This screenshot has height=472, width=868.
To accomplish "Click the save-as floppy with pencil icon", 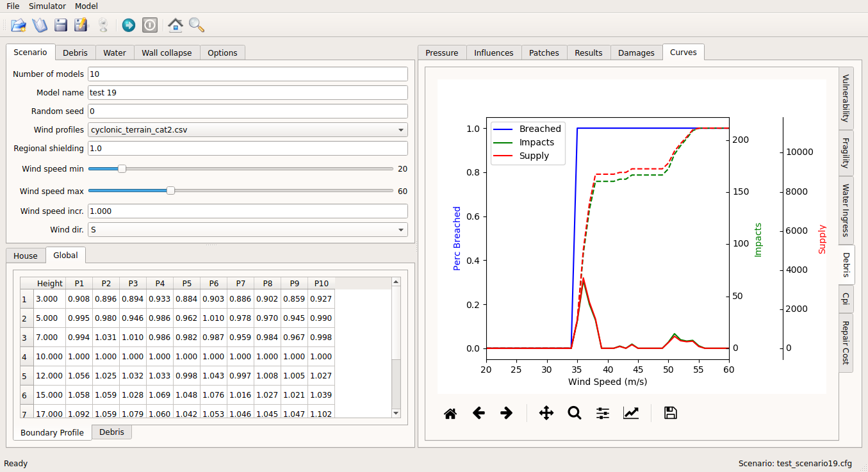I will click(x=81, y=25).
